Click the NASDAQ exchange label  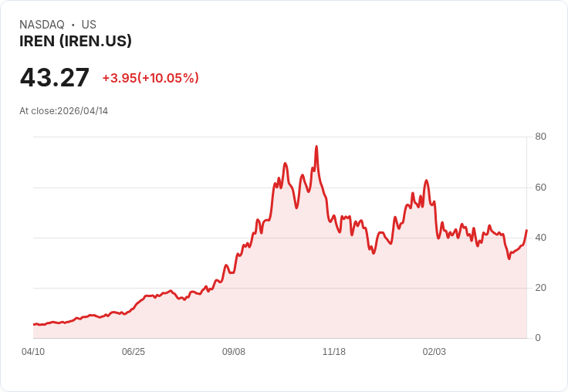coord(42,25)
